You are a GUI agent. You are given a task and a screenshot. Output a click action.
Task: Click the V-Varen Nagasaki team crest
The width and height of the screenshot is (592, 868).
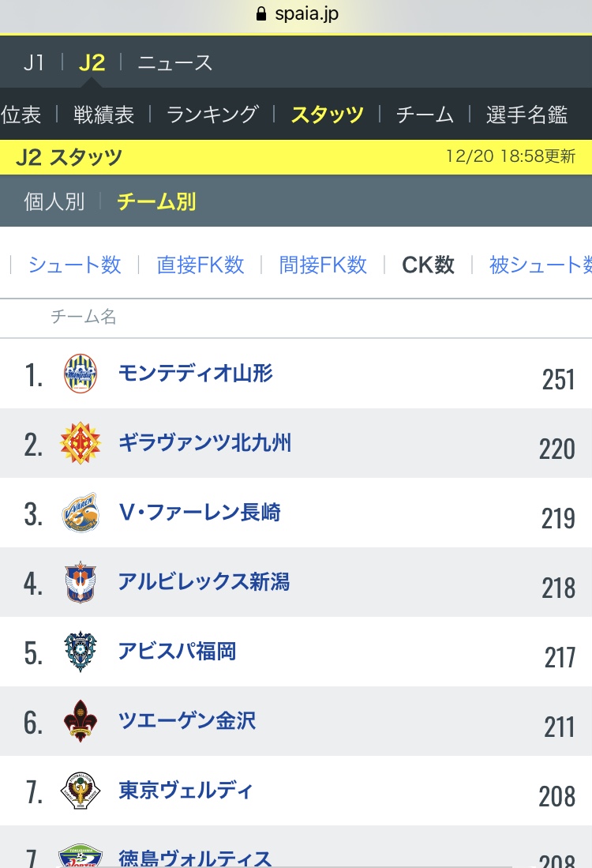pos(81,513)
